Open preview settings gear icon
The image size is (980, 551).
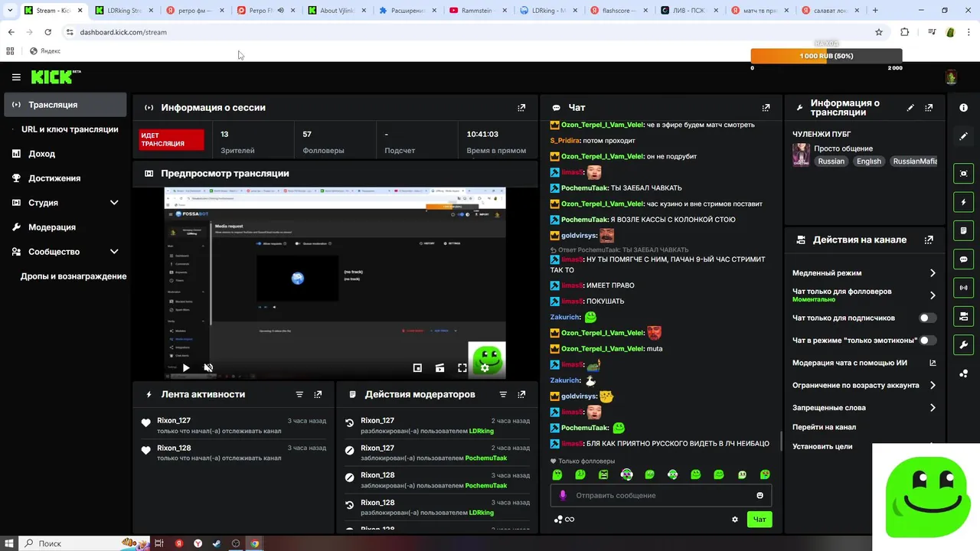(x=485, y=368)
